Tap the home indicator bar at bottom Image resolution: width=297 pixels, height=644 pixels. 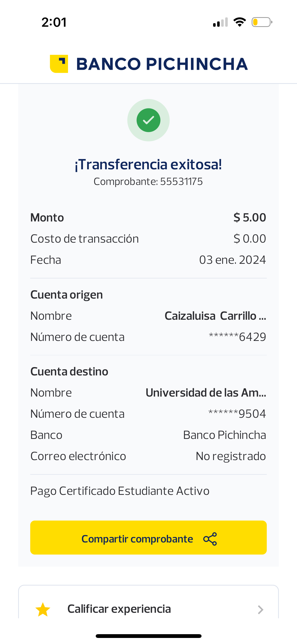coord(148,636)
